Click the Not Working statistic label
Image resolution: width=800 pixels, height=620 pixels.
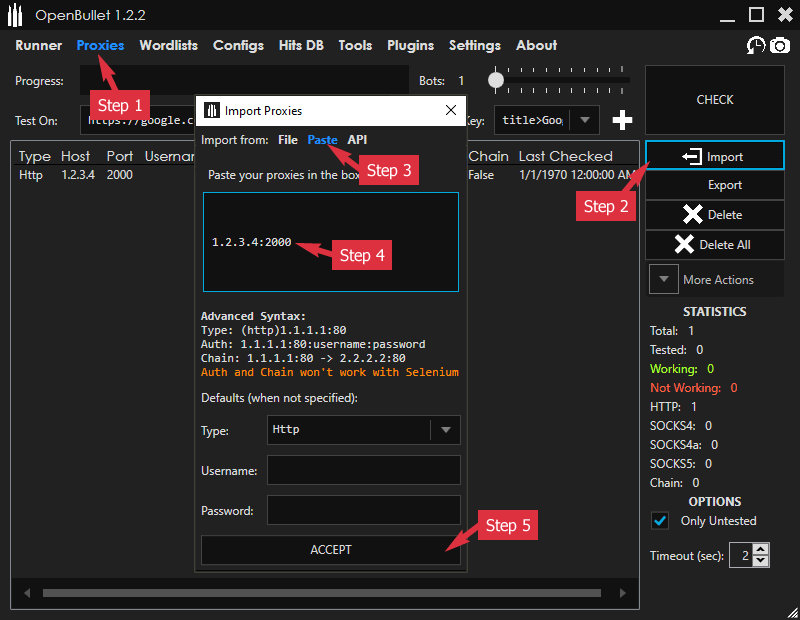[685, 388]
